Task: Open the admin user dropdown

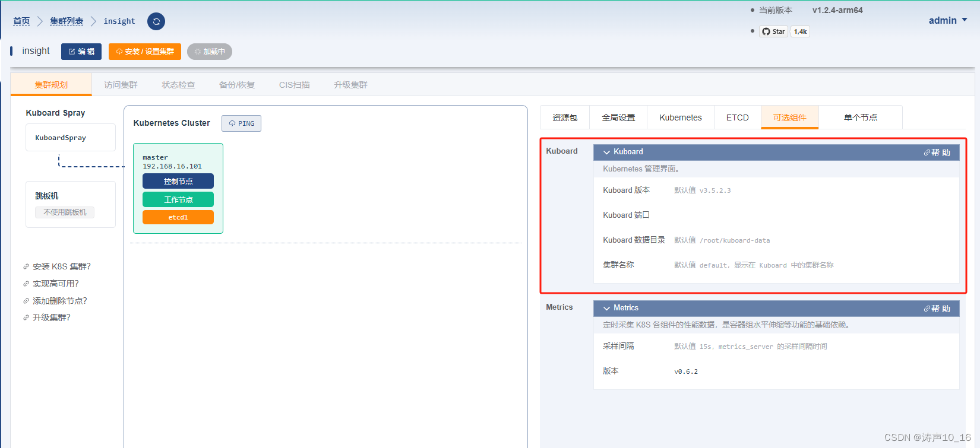Action: pyautogui.click(x=947, y=20)
